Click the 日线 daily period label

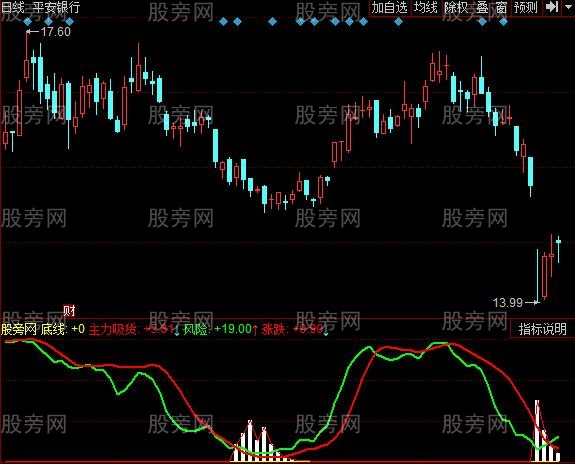click(13, 7)
